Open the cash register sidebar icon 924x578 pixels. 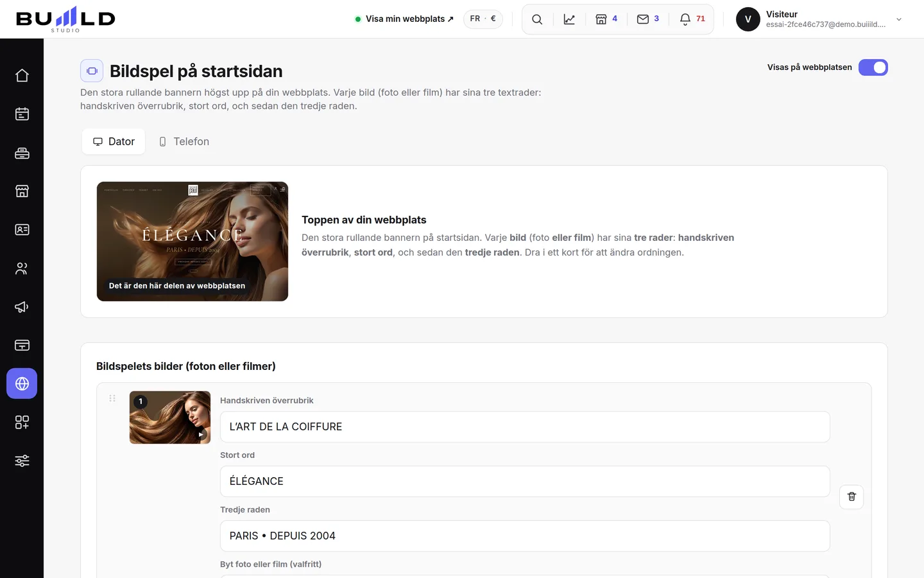(22, 152)
